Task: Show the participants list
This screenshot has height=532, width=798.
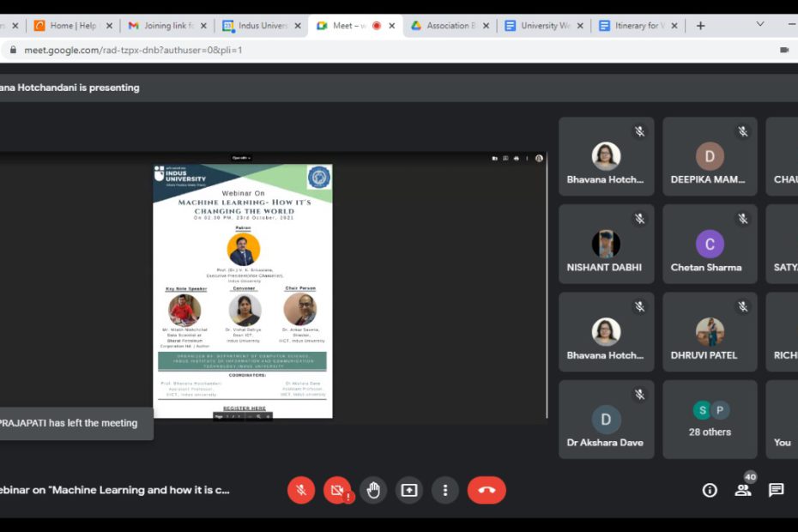Action: (x=743, y=490)
